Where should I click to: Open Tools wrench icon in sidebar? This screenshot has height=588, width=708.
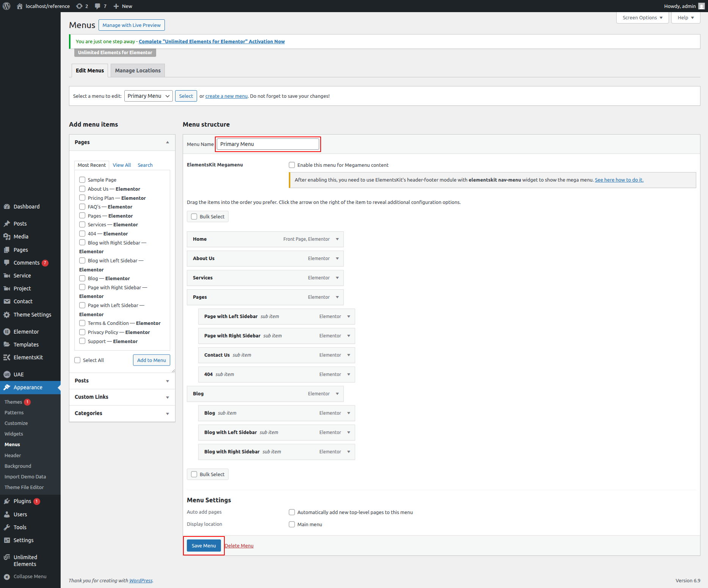(x=7, y=527)
